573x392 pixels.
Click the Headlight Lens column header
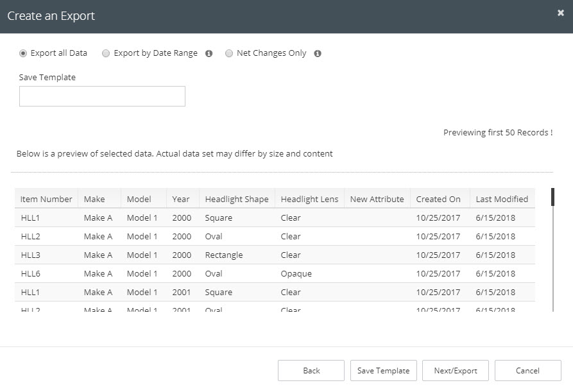click(309, 199)
